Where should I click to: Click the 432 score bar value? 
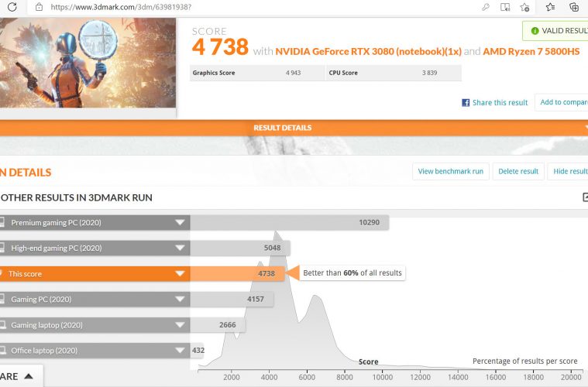pyautogui.click(x=198, y=351)
